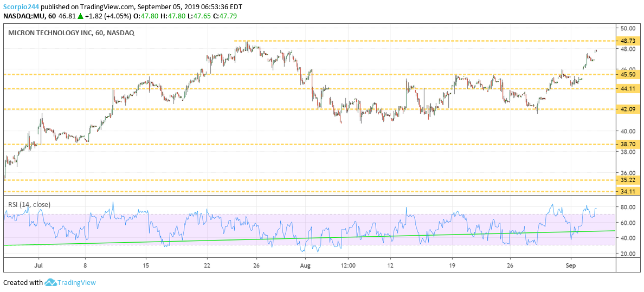Click the 40.00 price axis value
The height and width of the screenshot is (292, 644).
pos(629,131)
